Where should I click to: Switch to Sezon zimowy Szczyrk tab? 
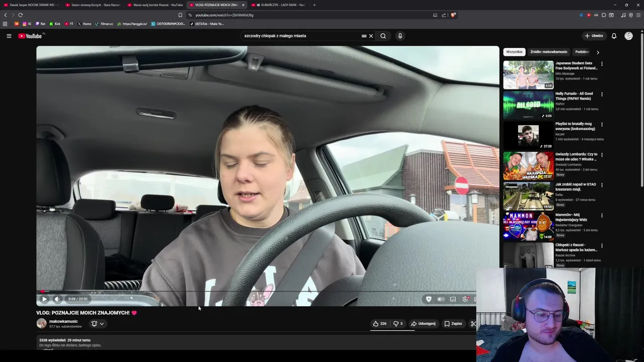[x=93, y=5]
